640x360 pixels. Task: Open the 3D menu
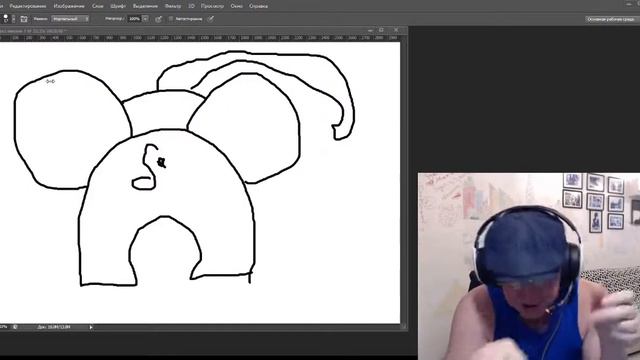click(191, 6)
